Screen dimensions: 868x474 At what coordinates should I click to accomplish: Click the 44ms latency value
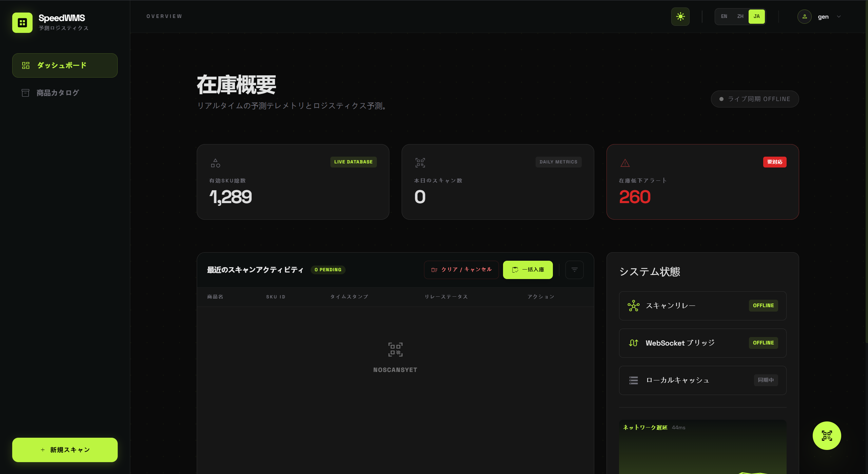678,428
